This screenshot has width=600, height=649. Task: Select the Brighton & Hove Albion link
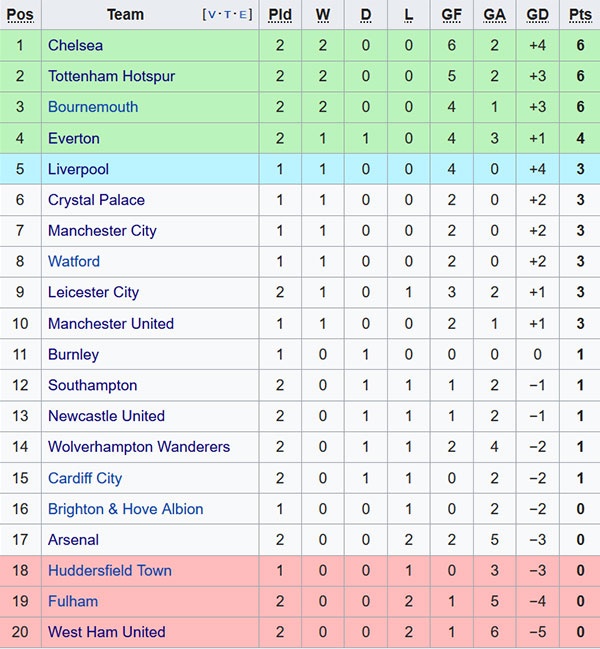click(125, 509)
